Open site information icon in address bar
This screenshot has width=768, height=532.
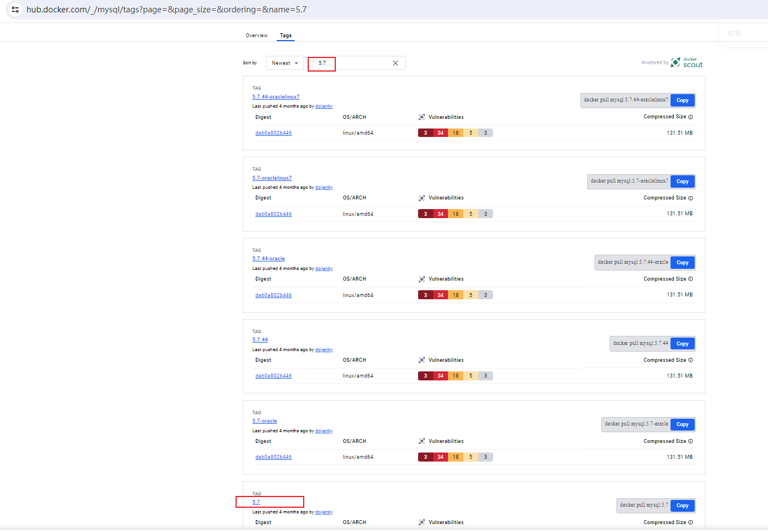coord(15,10)
